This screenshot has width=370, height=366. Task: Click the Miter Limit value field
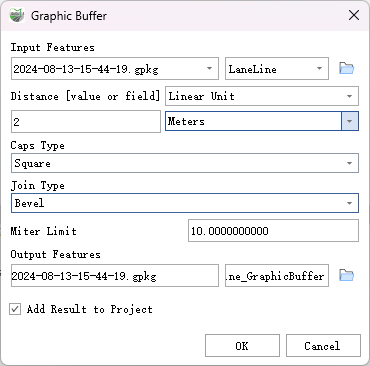point(273,230)
